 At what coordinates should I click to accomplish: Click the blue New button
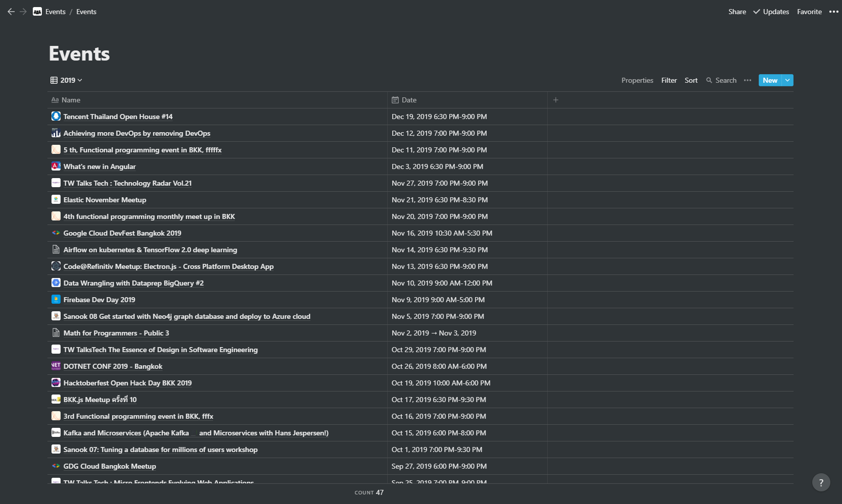coord(770,80)
